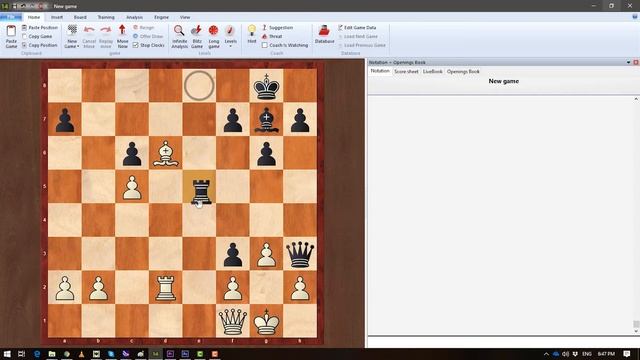Open the Windows Start menu
Viewport: 640px width, 360px height.
click(7, 354)
